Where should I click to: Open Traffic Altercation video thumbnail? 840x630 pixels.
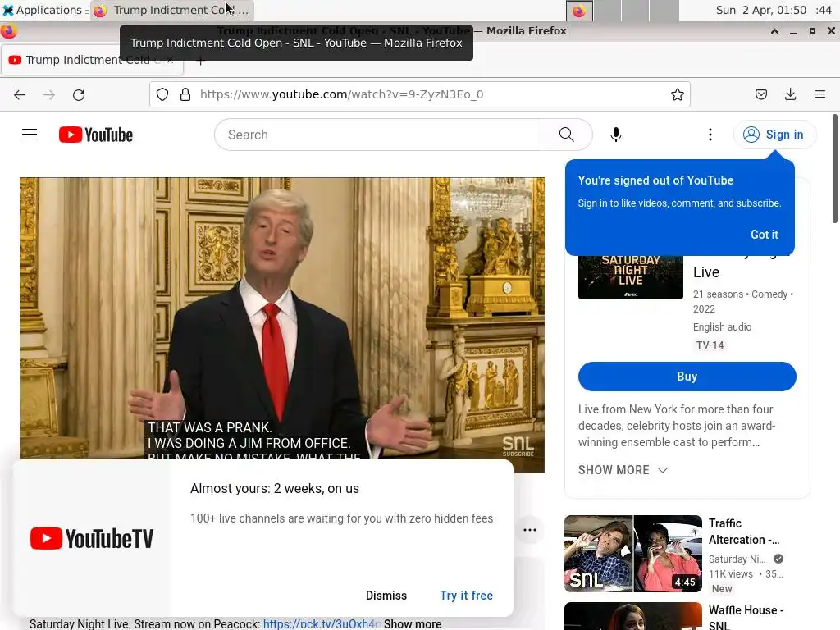tap(632, 554)
